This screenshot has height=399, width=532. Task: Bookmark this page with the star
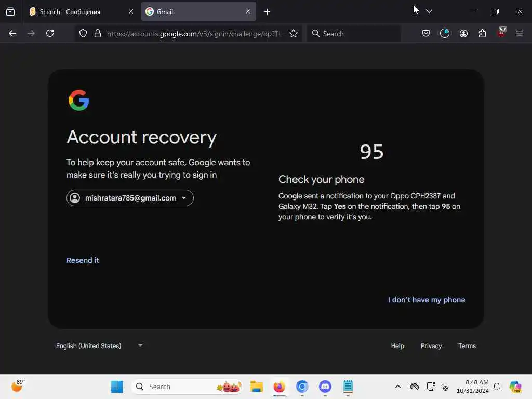294,34
